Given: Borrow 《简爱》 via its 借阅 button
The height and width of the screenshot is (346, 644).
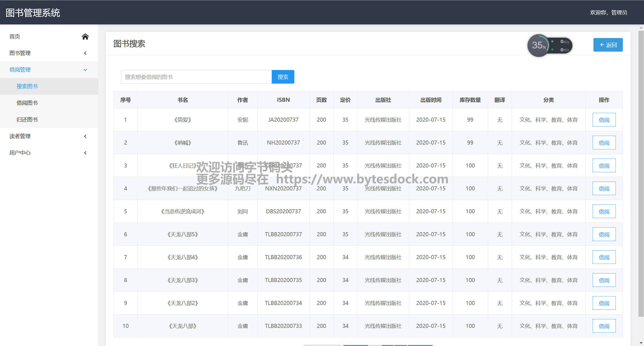Looking at the screenshot, I should click(604, 120).
